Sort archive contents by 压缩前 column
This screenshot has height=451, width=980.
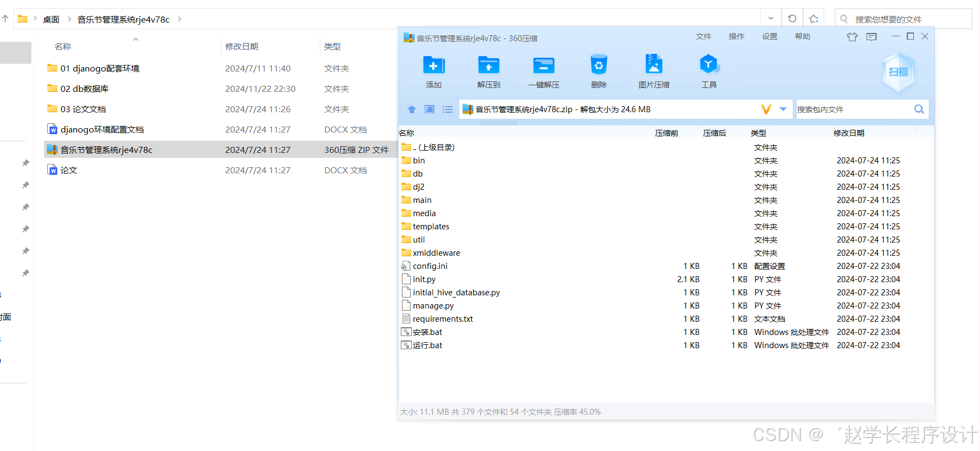(x=666, y=133)
